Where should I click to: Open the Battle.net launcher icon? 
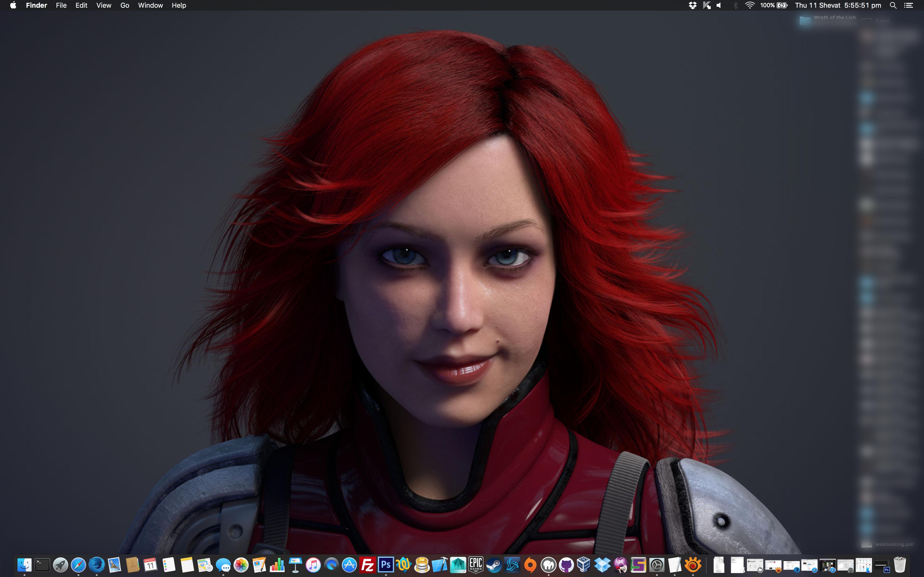(512, 565)
